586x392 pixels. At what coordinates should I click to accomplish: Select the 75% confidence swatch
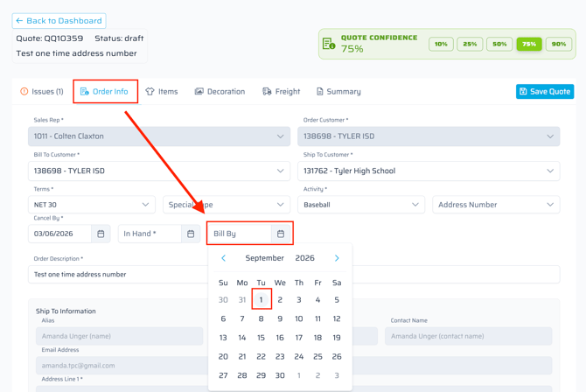click(529, 44)
